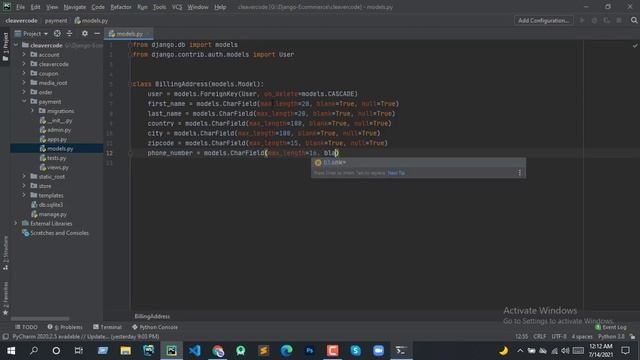
Task: Open Skype from taskbar
Action: (356, 351)
